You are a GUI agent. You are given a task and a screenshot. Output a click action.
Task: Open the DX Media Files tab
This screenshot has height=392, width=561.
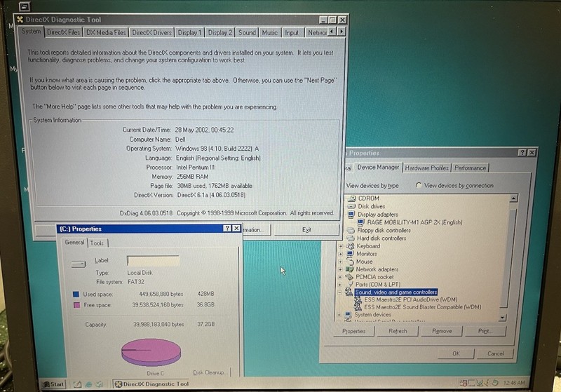point(106,32)
